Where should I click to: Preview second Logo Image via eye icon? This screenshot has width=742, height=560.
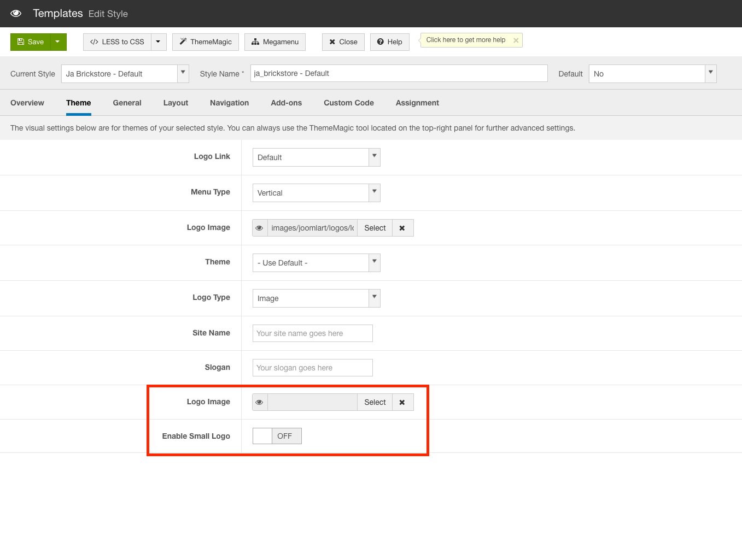260,402
